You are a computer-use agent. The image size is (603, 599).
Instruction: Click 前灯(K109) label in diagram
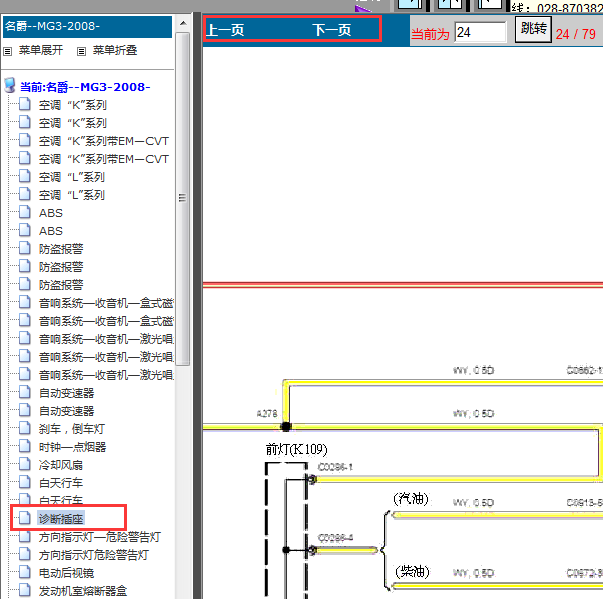296,449
